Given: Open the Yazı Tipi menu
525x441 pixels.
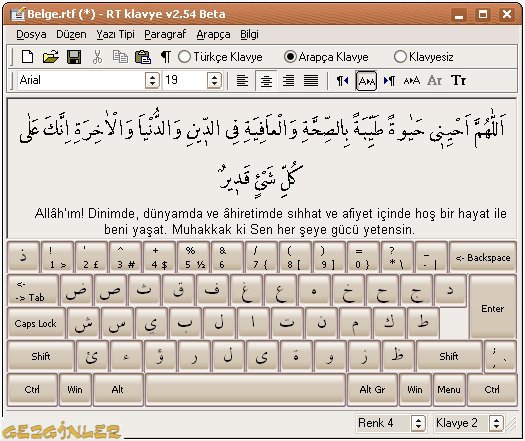Looking at the screenshot, I should pos(115,34).
